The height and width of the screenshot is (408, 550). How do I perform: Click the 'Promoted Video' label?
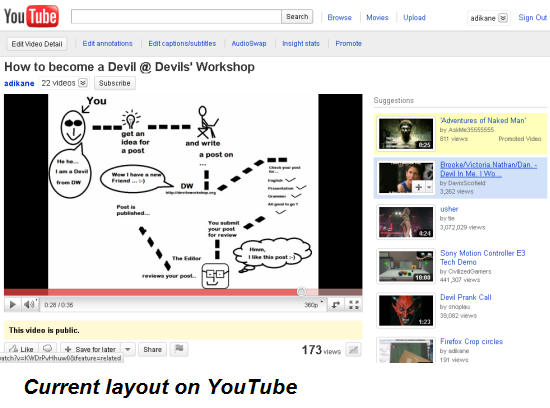(x=520, y=139)
